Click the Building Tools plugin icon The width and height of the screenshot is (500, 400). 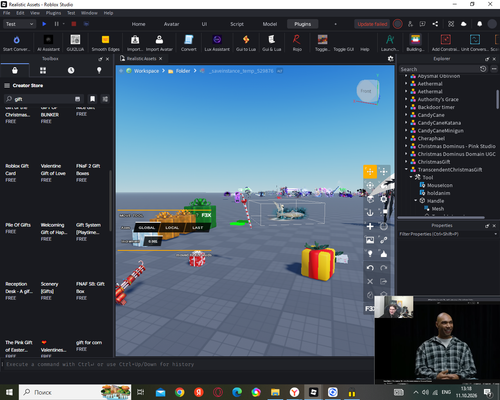point(415,40)
